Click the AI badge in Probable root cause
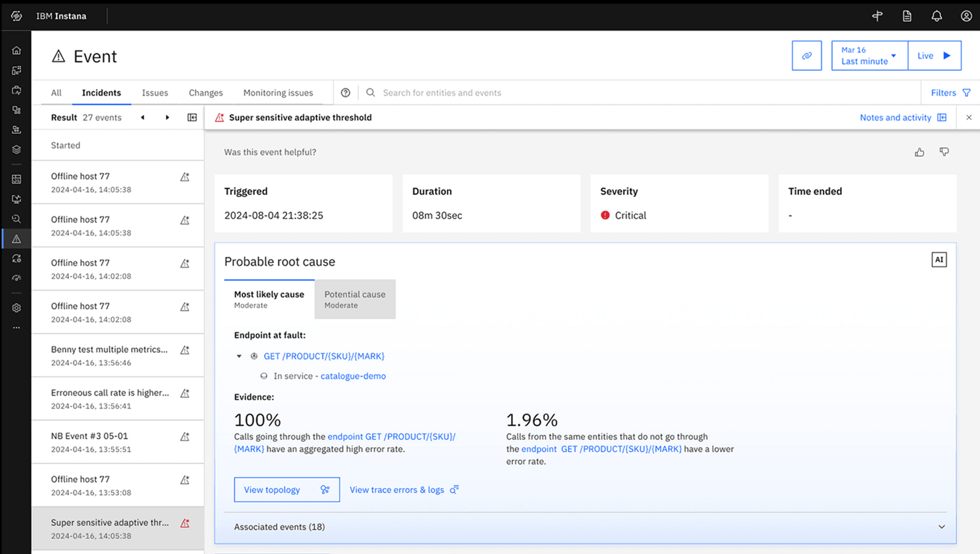980x554 pixels. [939, 260]
